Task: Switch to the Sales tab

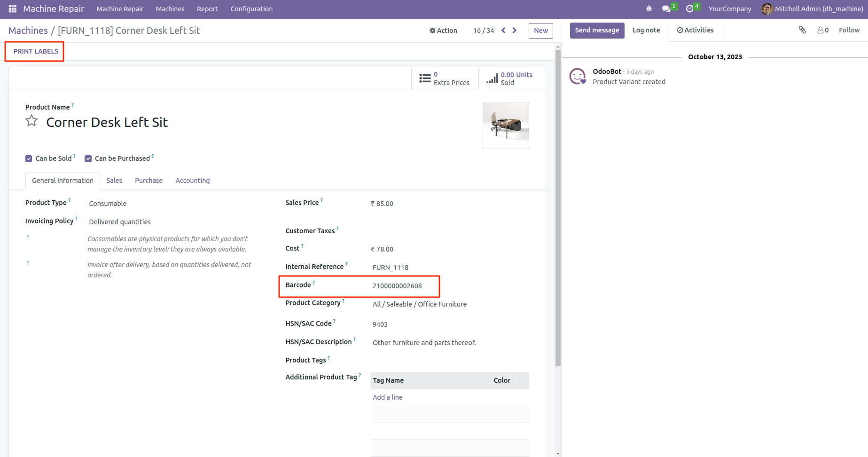Action: coord(114,181)
